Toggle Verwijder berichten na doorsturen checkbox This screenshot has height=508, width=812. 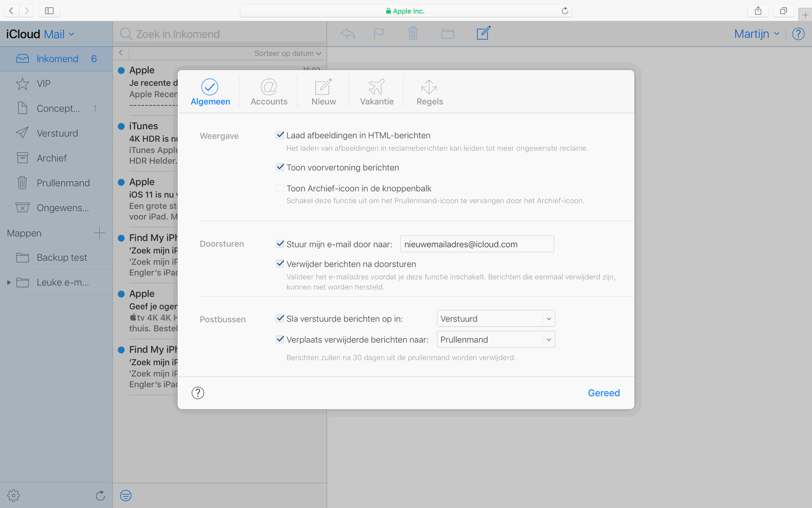[x=280, y=264]
